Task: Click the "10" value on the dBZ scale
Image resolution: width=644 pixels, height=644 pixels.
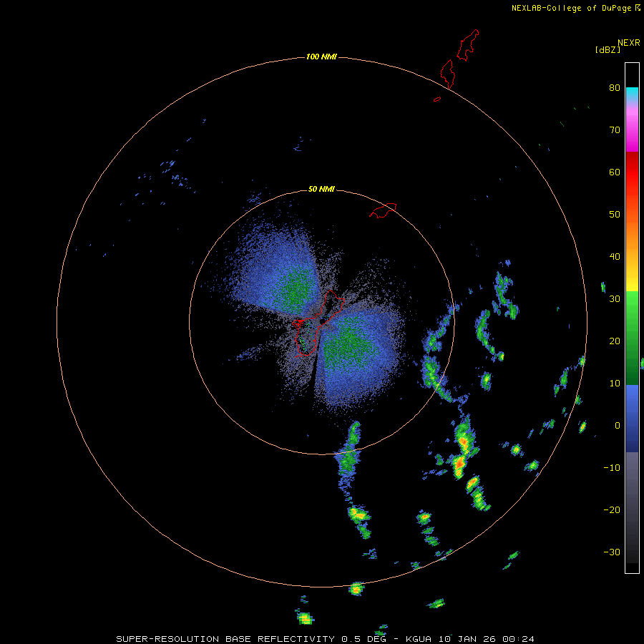Action: pyautogui.click(x=615, y=384)
